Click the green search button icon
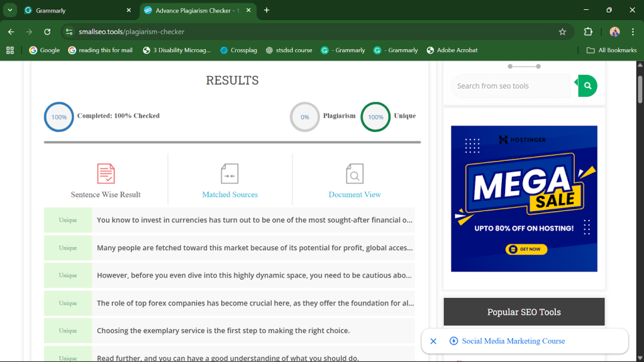 587,86
